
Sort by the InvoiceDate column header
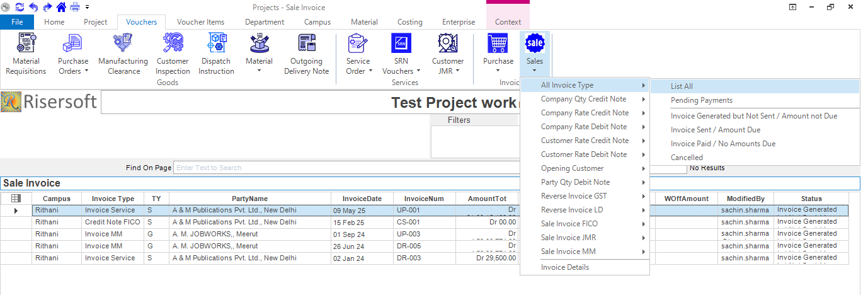[362, 199]
